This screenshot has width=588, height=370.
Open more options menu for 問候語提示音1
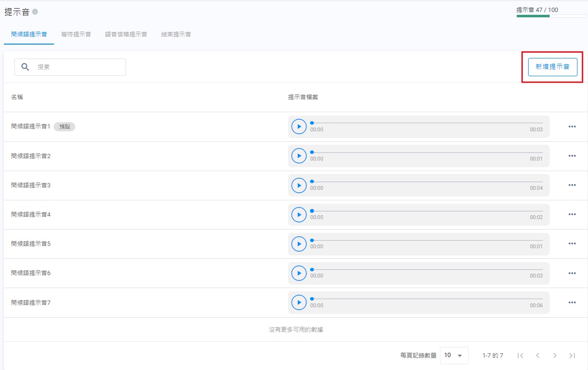572,126
